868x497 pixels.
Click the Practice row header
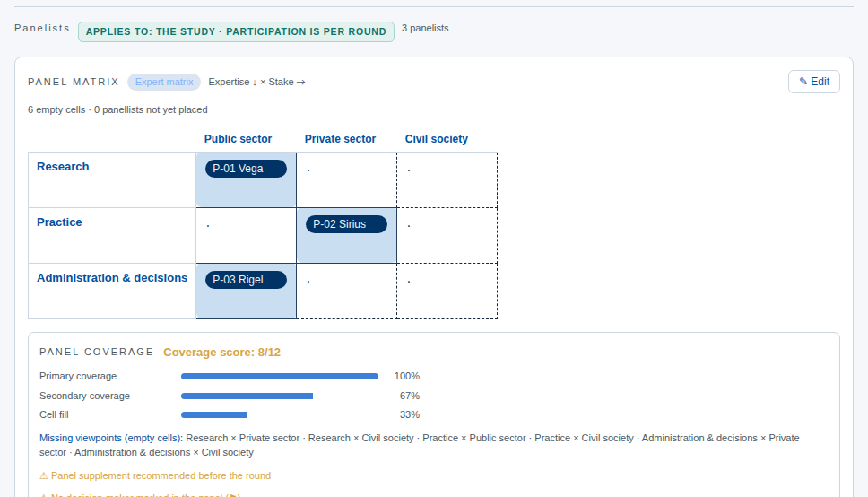(59, 222)
